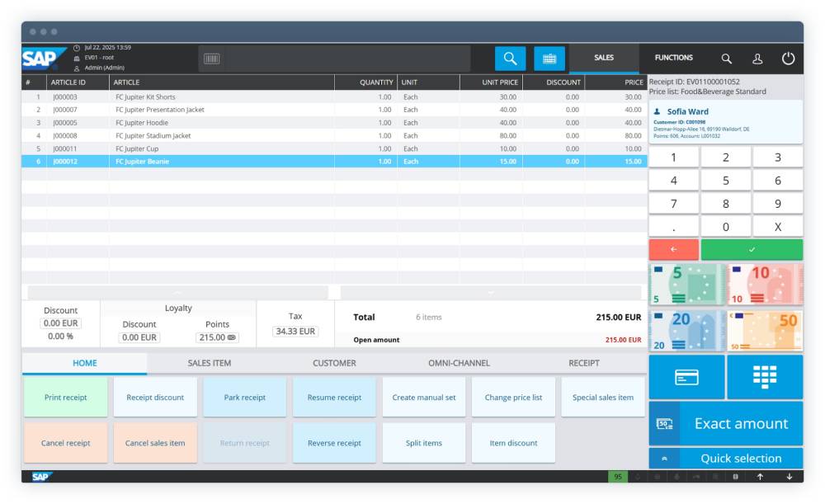Screen dimensions: 825x504
Task: Tap keypad X key
Action: coord(778,227)
